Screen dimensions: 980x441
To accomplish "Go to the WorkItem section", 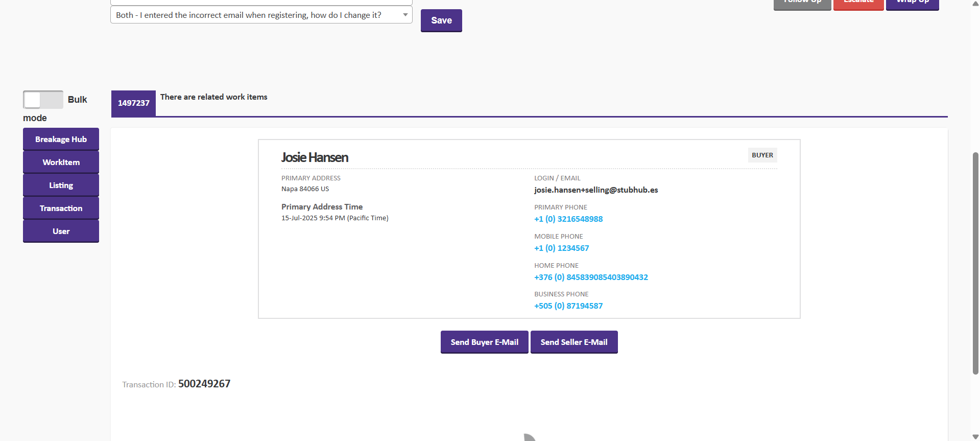I will click(x=61, y=163).
